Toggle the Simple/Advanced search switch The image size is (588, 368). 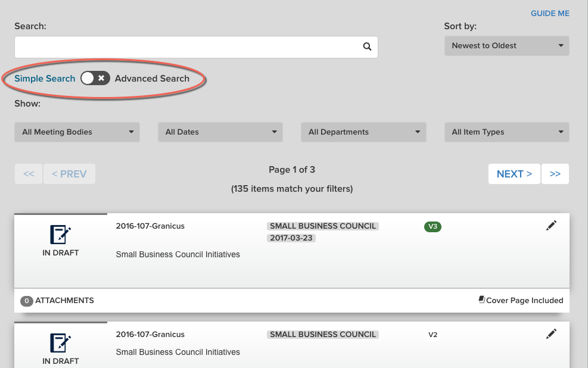click(x=95, y=79)
